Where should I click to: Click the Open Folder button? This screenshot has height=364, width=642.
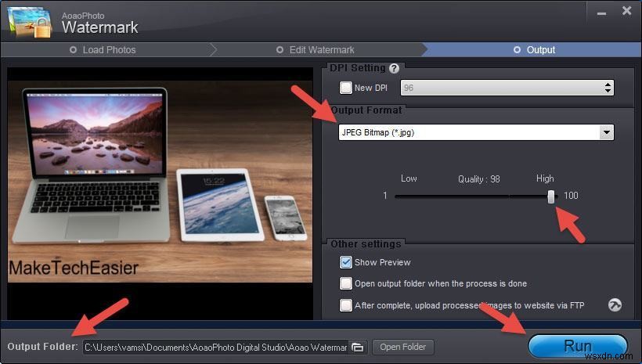coord(403,348)
